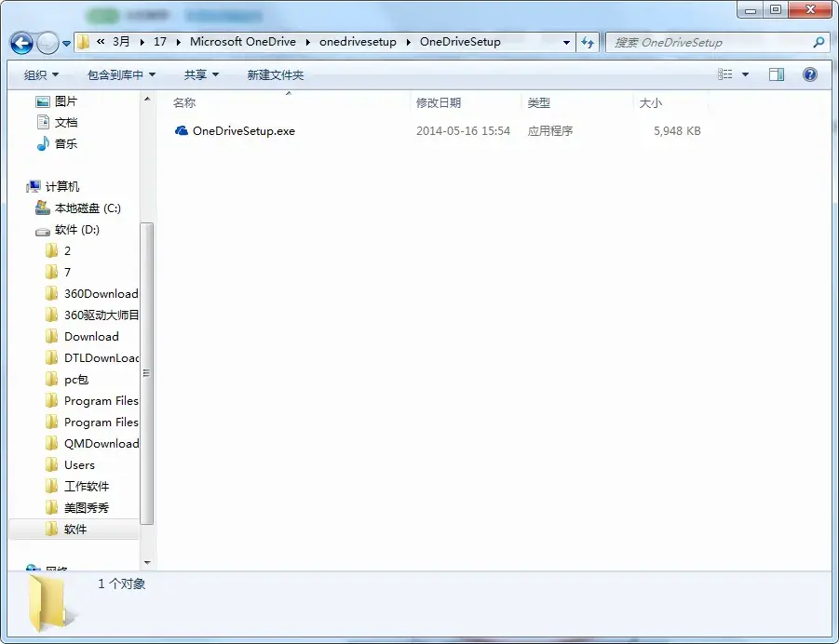The height and width of the screenshot is (644, 839).
Task: Open 360驱动大师目 folder in tree
Action: pos(101,315)
